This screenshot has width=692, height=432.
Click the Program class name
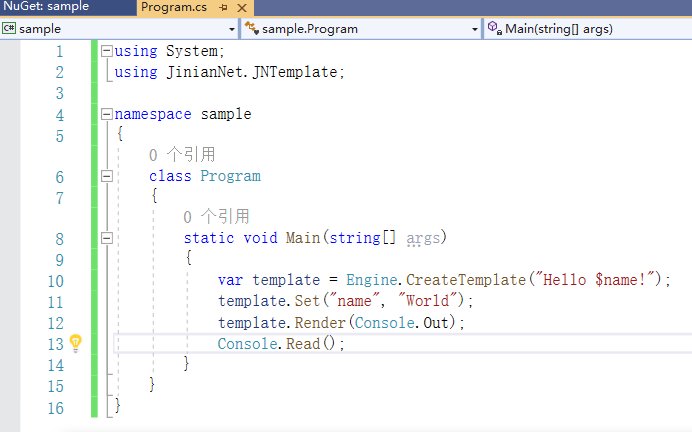click(x=230, y=176)
